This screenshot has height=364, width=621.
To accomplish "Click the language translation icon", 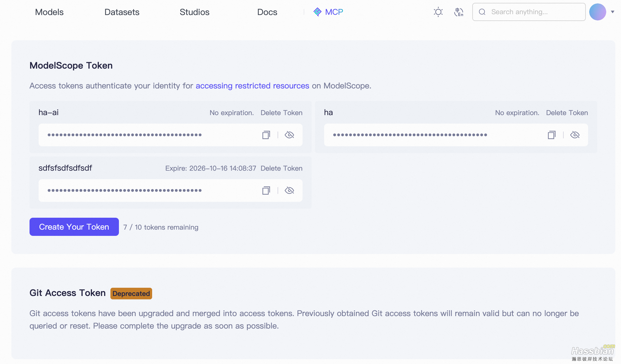I will (458, 12).
